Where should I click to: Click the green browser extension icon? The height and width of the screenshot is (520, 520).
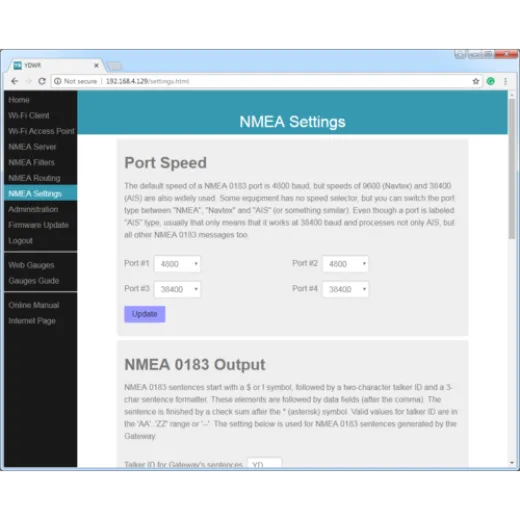click(x=491, y=81)
